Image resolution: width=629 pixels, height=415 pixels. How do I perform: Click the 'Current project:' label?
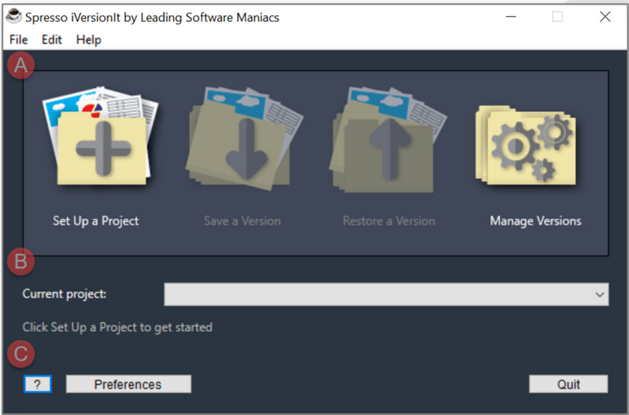pos(64,294)
